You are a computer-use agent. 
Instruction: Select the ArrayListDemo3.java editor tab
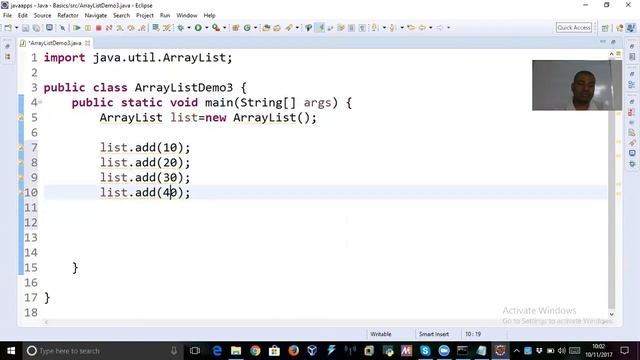pos(55,43)
